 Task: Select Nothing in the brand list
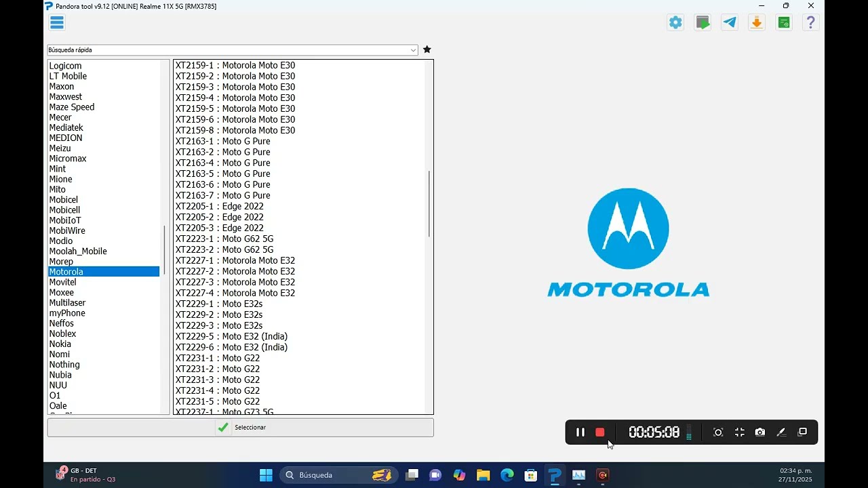point(64,365)
